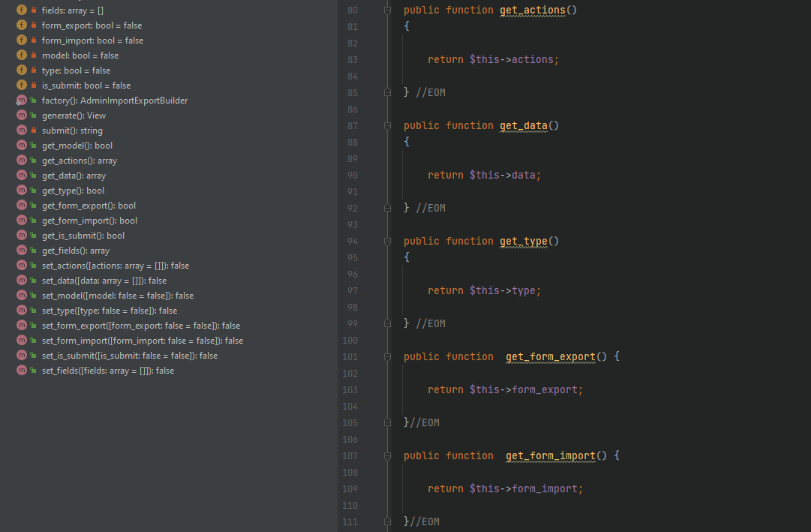Click the fold end marker at line 85
This screenshot has width=811, height=532.
[387, 93]
